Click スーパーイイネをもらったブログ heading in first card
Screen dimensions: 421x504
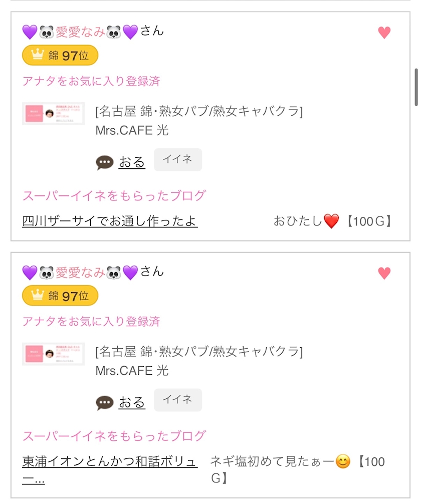114,195
